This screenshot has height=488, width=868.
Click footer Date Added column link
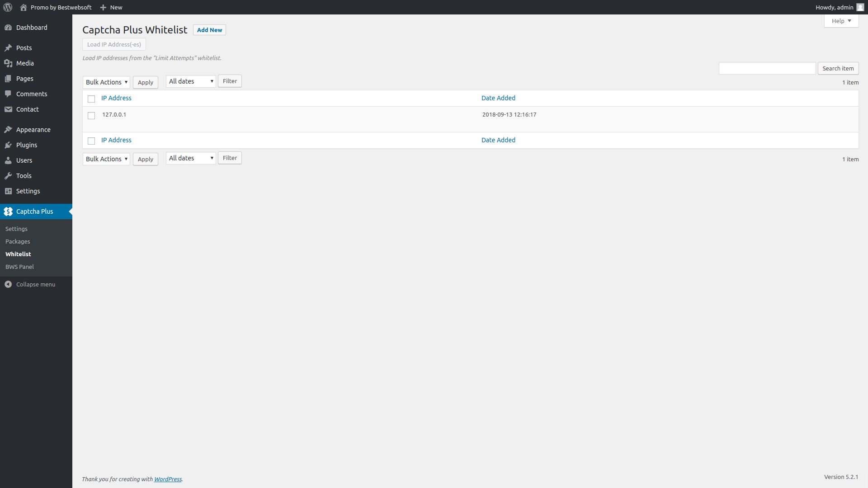click(498, 140)
